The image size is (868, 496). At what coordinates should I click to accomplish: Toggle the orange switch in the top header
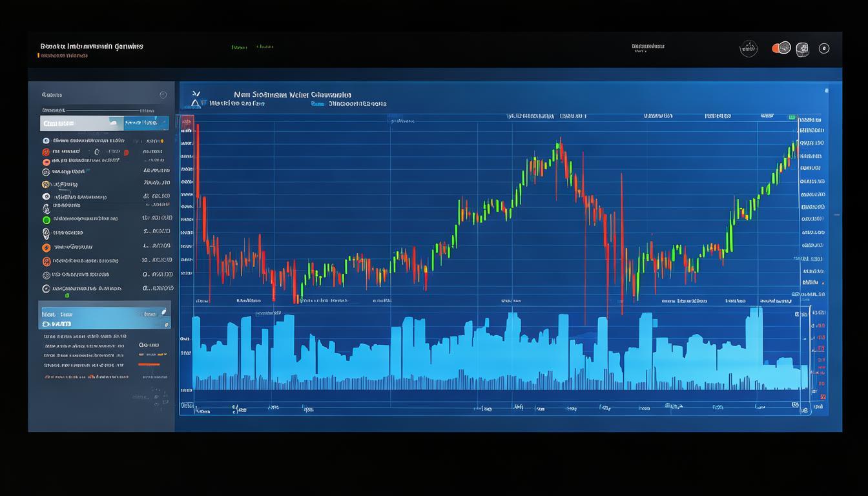781,48
